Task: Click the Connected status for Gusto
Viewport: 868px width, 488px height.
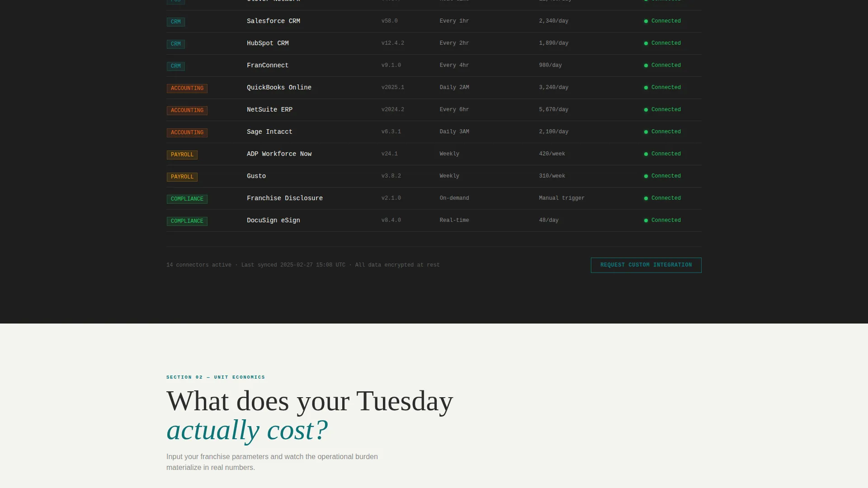Action: (x=666, y=176)
